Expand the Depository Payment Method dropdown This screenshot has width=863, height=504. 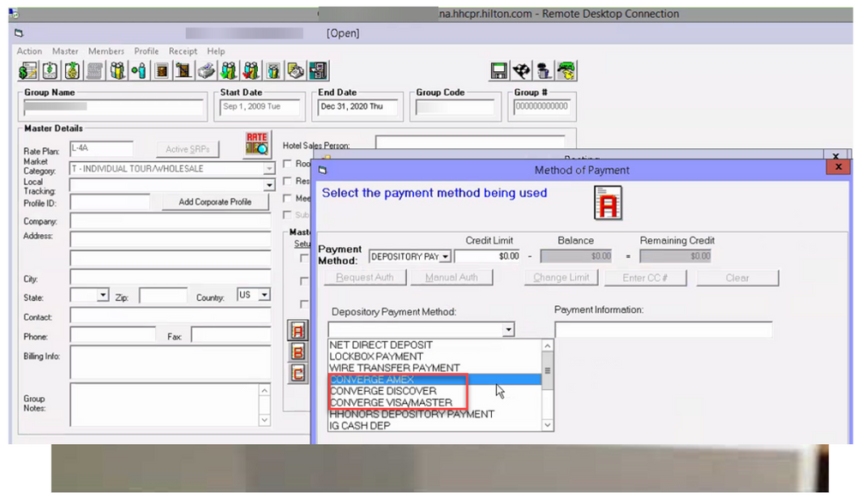pyautogui.click(x=508, y=330)
